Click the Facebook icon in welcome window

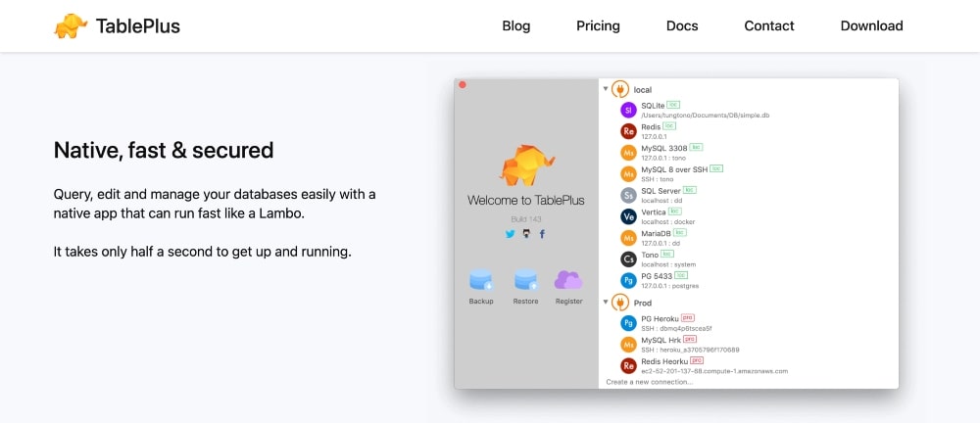tap(542, 234)
